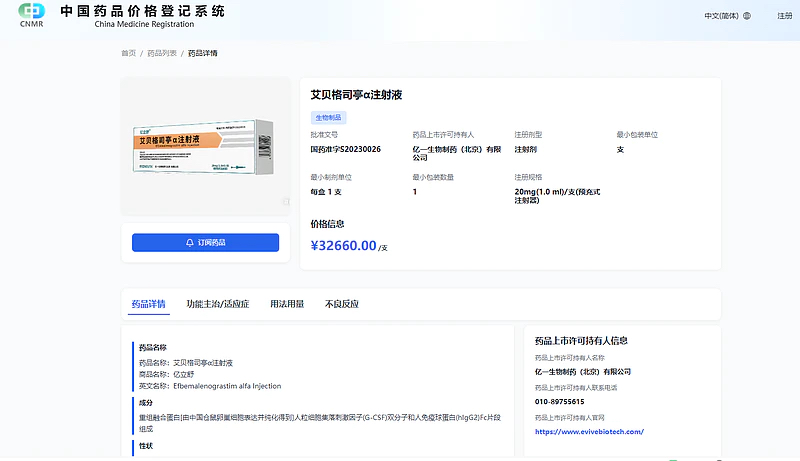Click the small expand icon on product image
Viewport: 800px width, 461px height.
pyautogui.click(x=286, y=202)
